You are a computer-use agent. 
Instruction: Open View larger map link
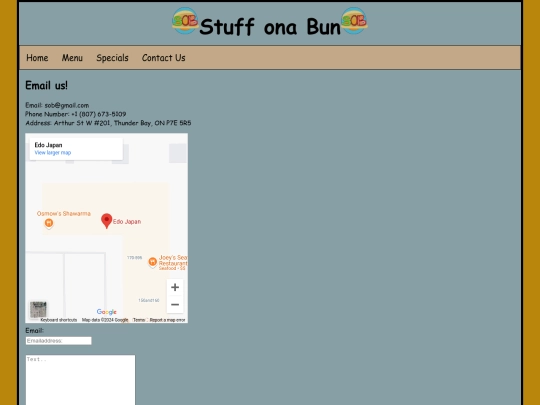point(53,153)
